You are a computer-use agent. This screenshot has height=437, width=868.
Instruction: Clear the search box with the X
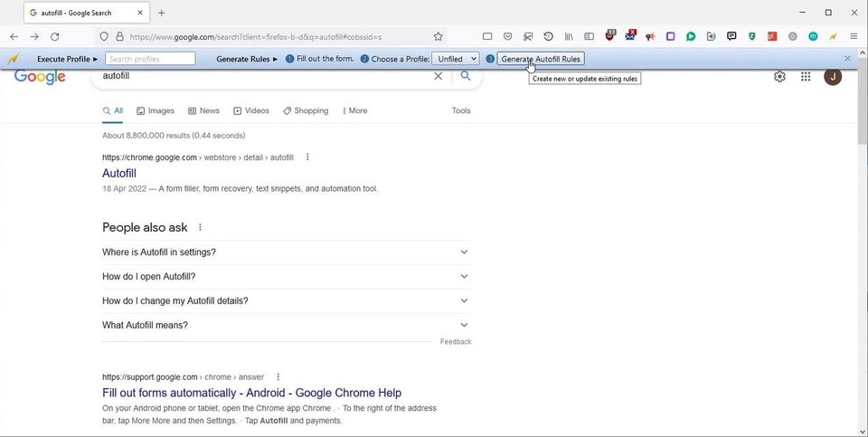[438, 76]
